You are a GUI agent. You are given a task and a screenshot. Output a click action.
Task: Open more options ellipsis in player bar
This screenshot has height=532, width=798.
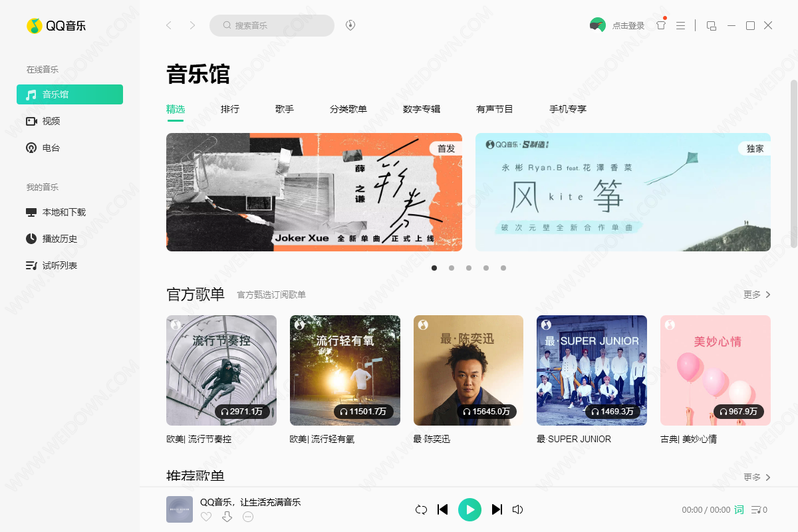(x=248, y=517)
